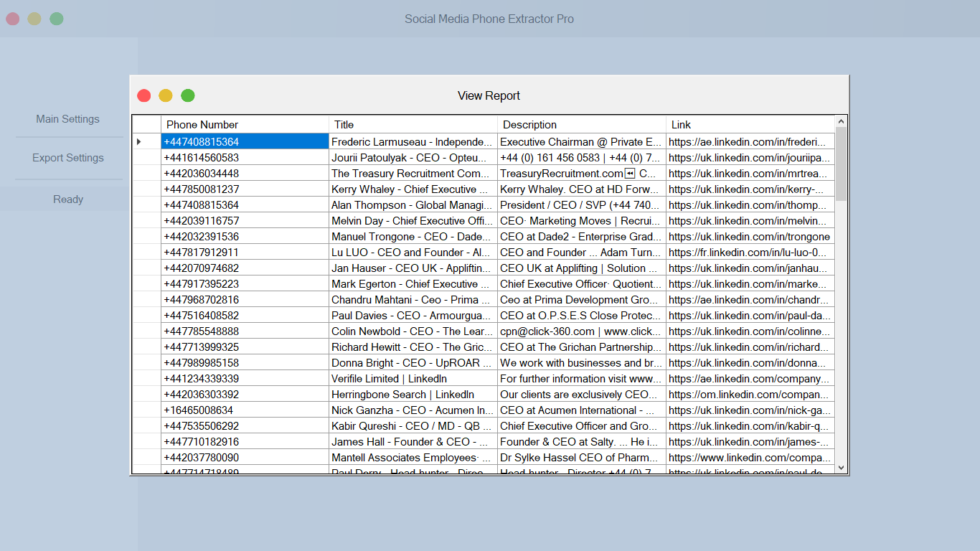980x551 pixels.
Task: Click the cpn@click-360.com description cell
Action: (582, 331)
